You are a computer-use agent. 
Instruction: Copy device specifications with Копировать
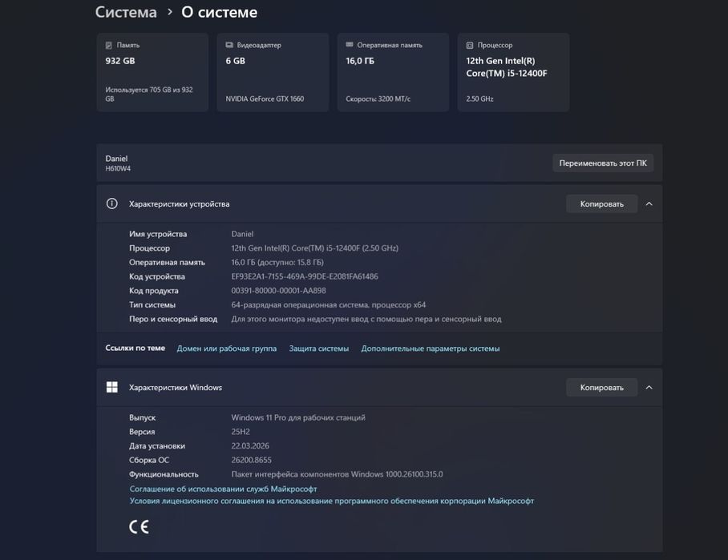[601, 203]
